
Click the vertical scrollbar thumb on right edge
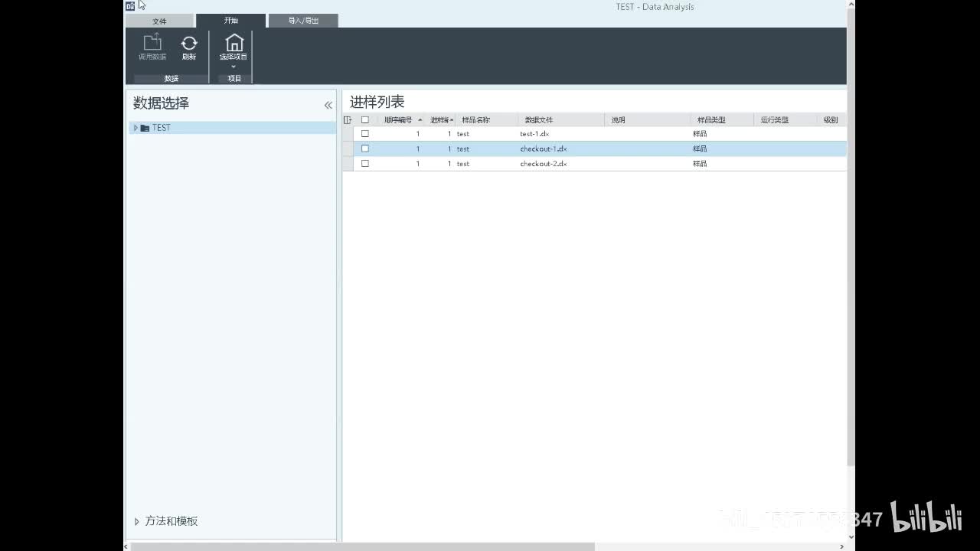(x=851, y=237)
